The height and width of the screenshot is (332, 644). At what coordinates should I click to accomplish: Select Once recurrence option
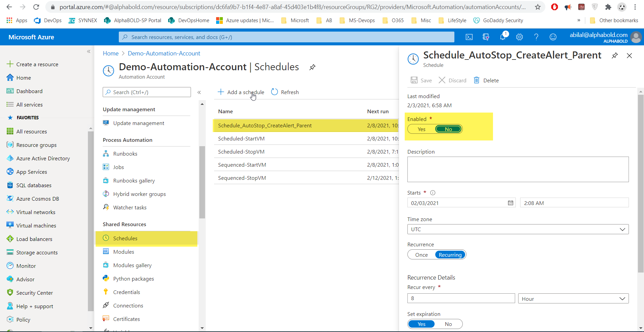[x=422, y=255]
